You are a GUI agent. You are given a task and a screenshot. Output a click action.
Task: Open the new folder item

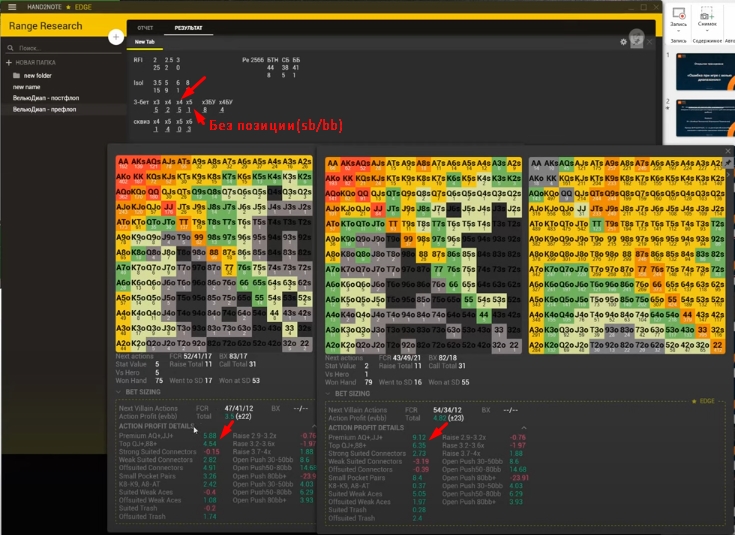click(38, 75)
